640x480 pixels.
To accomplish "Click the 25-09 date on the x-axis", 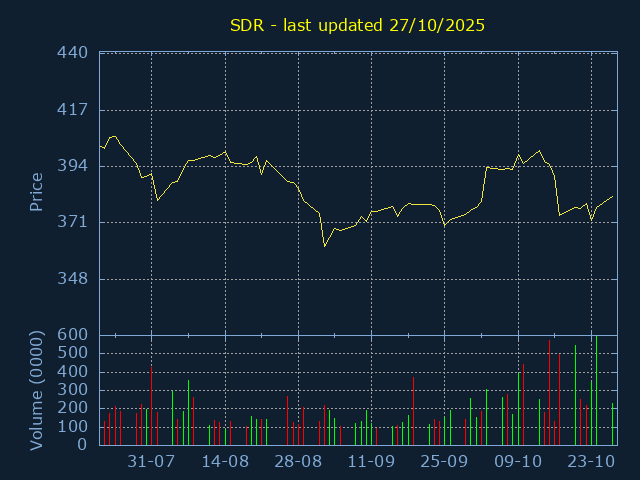I will coord(444,462).
